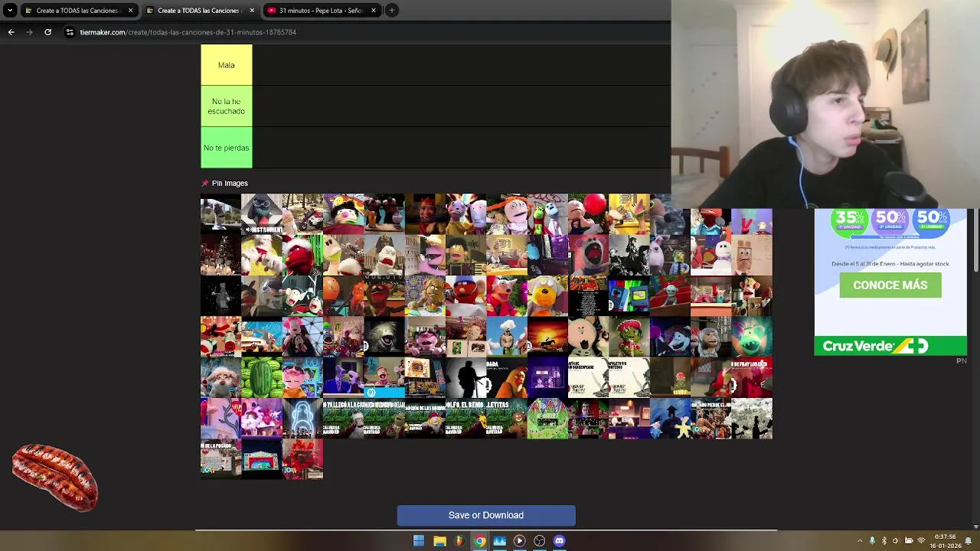980x551 pixels.
Task: Reload the TierMaker page
Action: click(x=47, y=32)
